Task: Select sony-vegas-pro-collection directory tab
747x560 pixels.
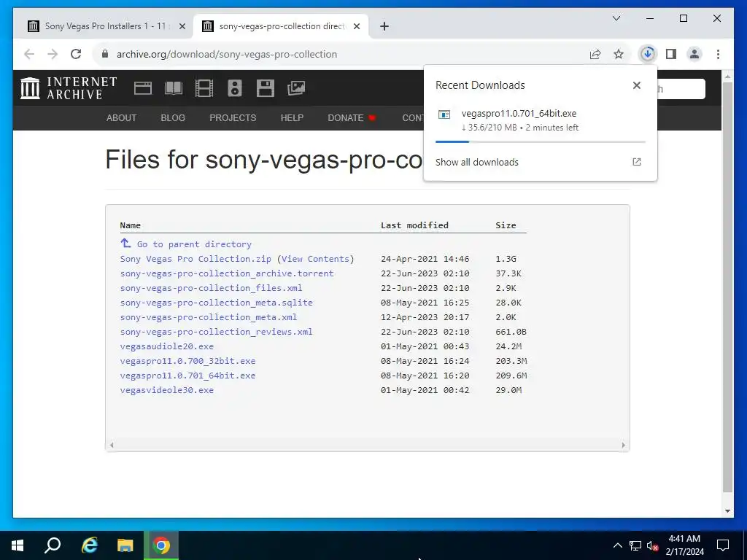Action: click(280, 26)
